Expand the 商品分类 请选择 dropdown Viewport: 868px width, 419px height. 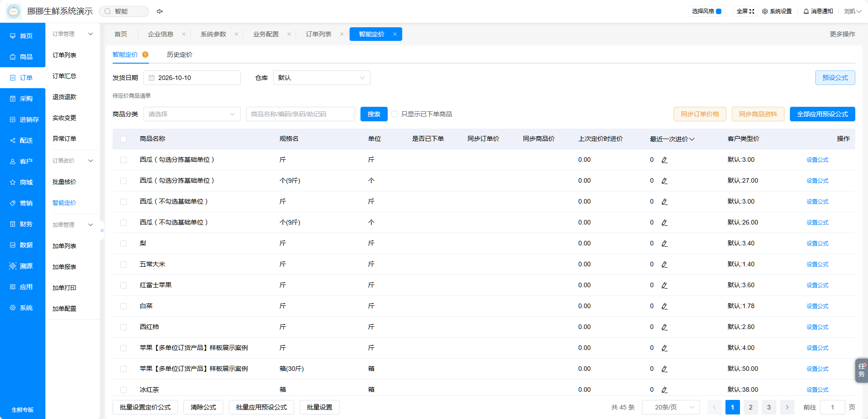(x=192, y=114)
